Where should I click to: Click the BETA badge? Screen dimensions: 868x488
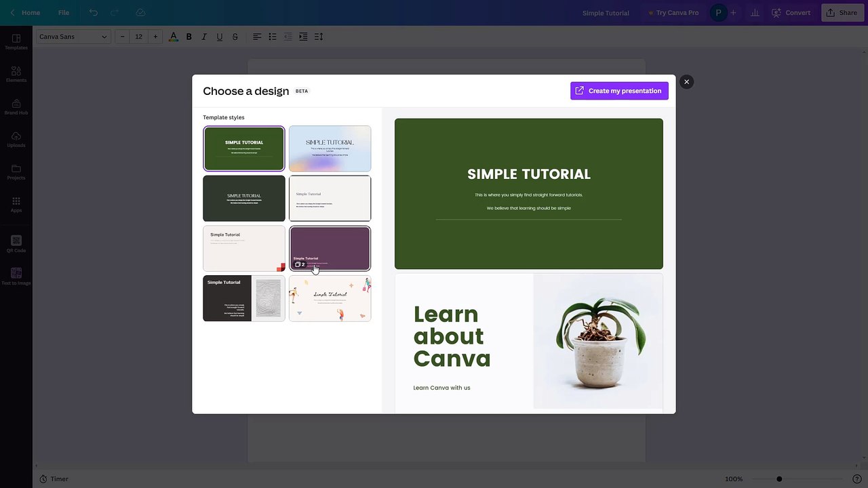click(302, 91)
